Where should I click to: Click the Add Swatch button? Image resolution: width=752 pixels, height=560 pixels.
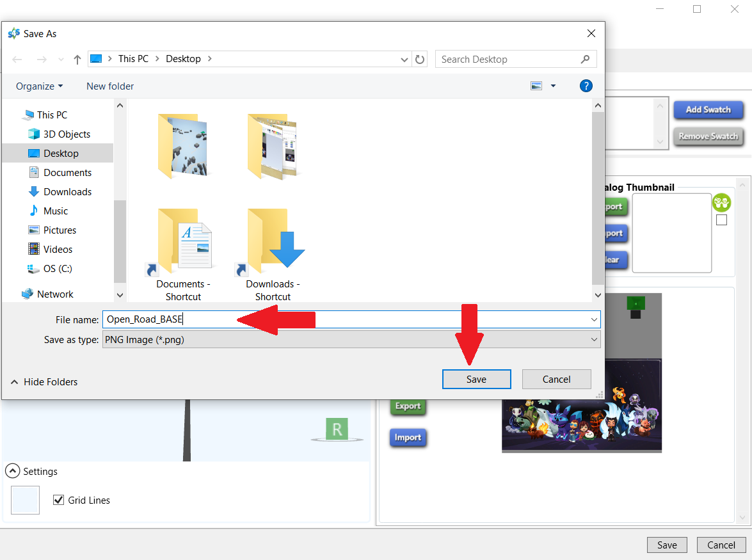coord(708,109)
